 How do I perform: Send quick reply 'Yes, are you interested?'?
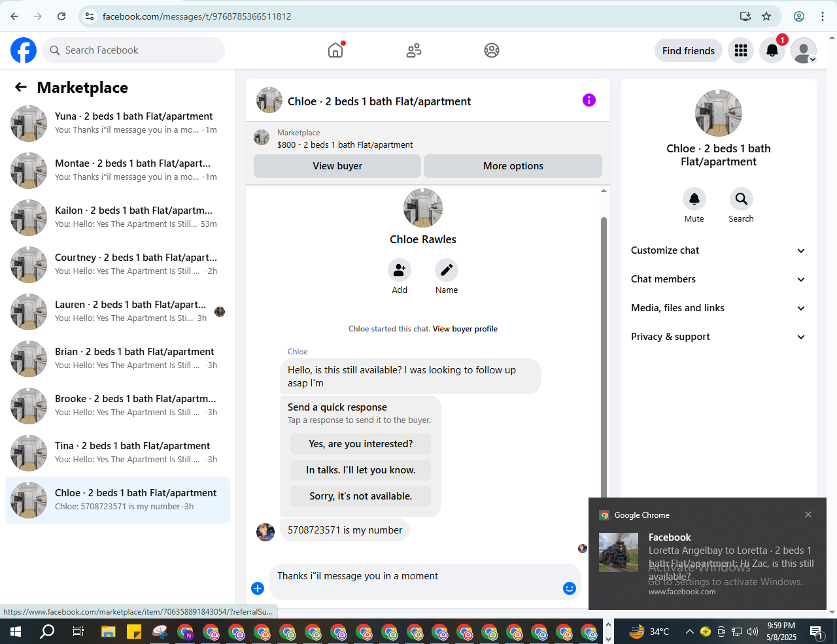[x=361, y=444]
